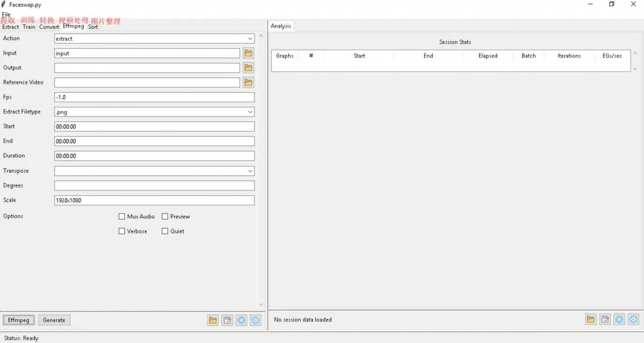Viewport: 644px width, 343px height.
Task: Open the Extract Filetype dropdown
Action: coord(250,112)
